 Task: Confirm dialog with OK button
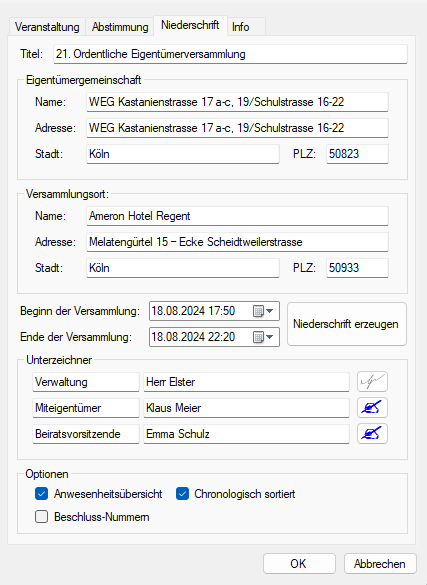[x=299, y=563]
